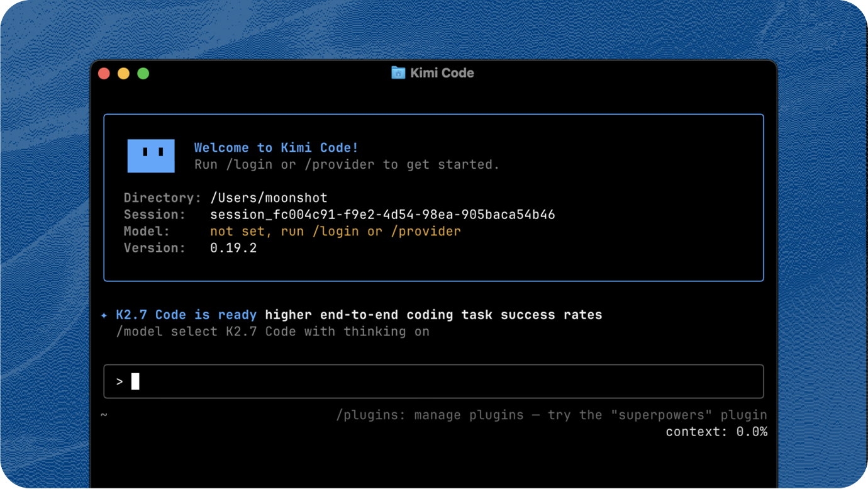Click the "Version:" label

[x=155, y=248]
